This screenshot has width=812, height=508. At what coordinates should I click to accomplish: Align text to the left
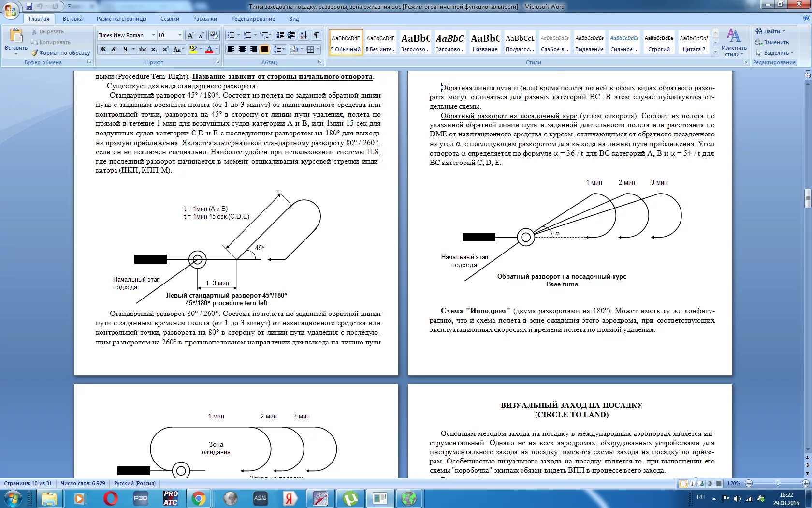tap(231, 49)
